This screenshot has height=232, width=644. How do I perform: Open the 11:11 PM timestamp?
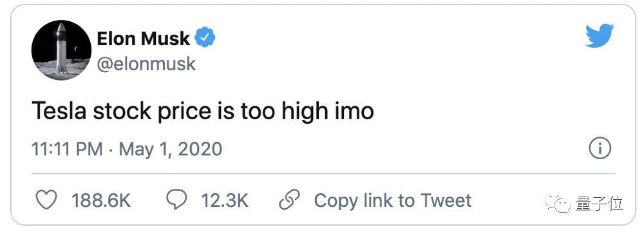[x=67, y=149]
